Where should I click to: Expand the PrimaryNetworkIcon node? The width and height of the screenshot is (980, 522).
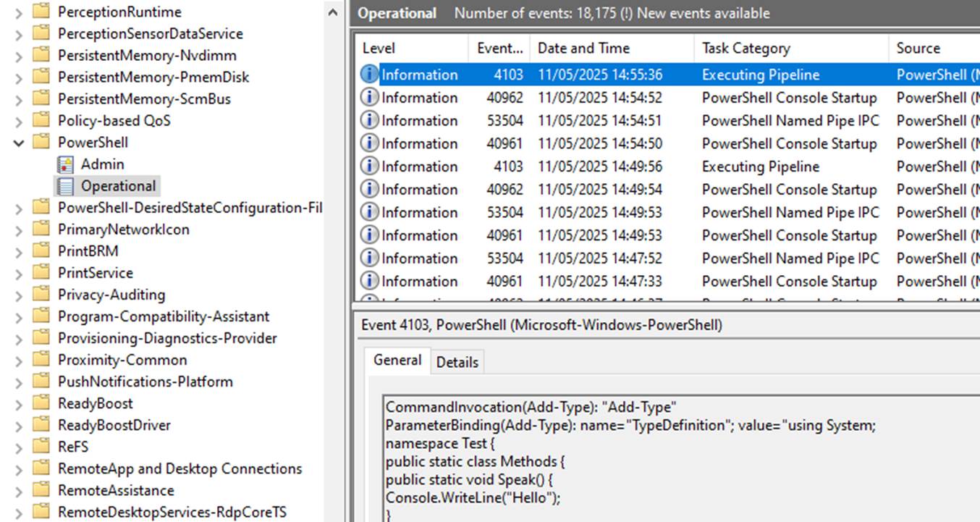[x=19, y=230]
